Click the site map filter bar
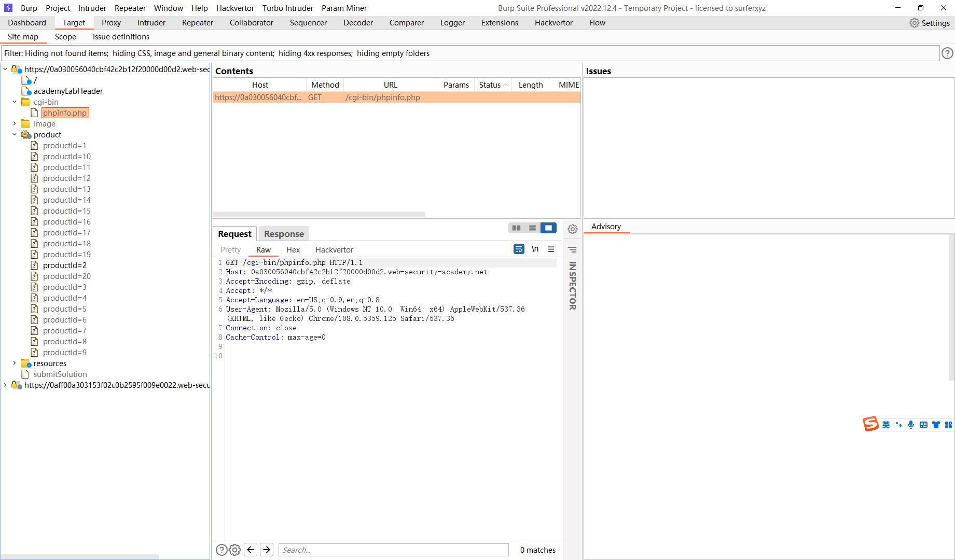The height and width of the screenshot is (560, 955). [x=470, y=53]
